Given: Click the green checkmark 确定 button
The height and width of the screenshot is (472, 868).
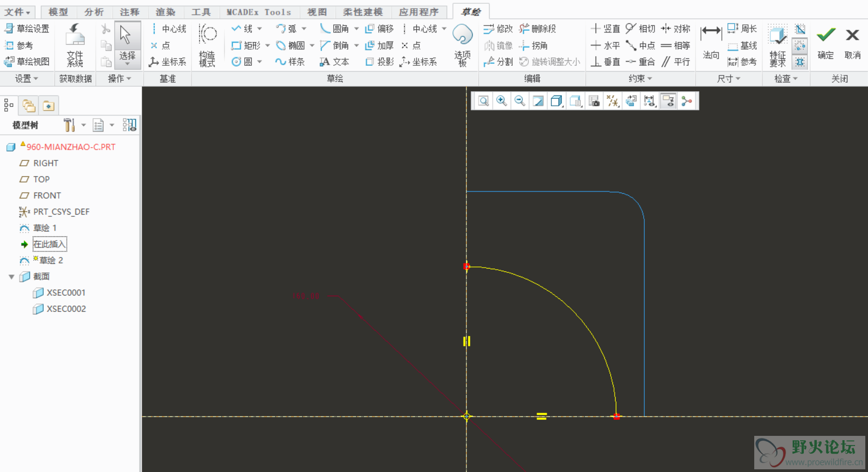Looking at the screenshot, I should (x=825, y=43).
